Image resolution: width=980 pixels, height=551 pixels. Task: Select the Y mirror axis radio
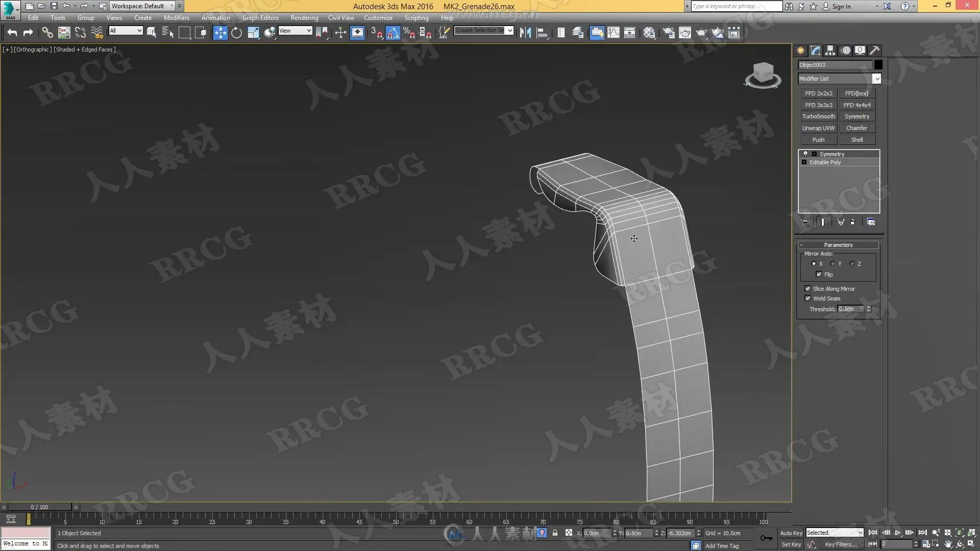coord(832,264)
